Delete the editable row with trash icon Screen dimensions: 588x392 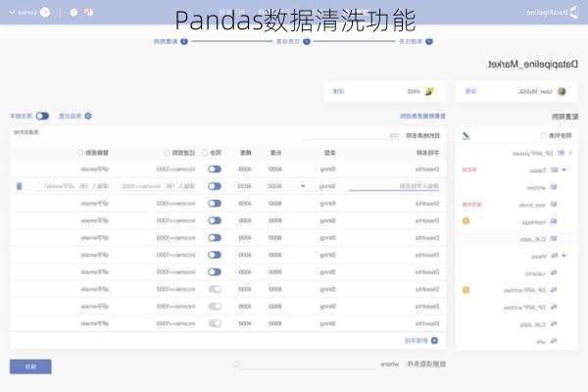(20, 186)
